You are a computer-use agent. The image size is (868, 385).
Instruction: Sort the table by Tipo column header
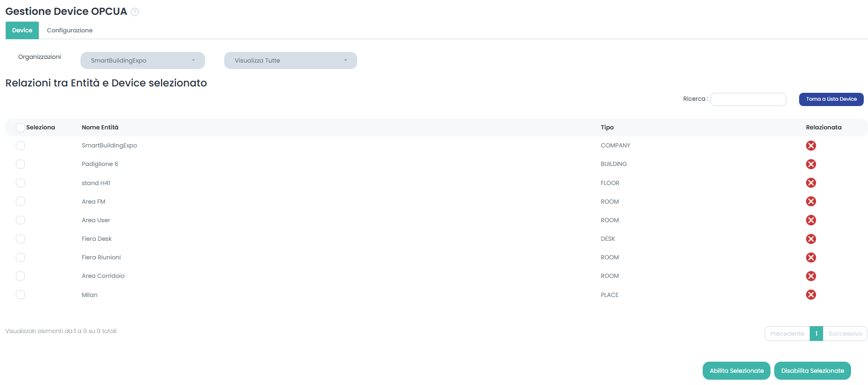point(607,128)
